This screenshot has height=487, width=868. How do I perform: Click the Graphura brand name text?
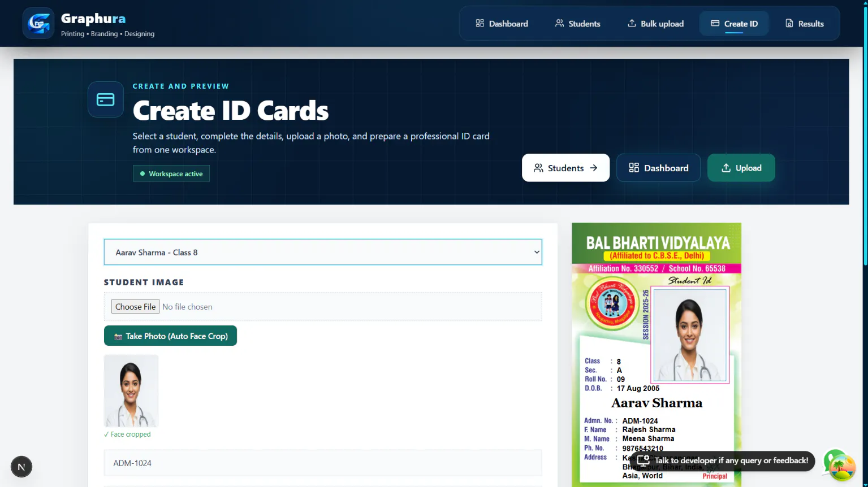coord(93,19)
